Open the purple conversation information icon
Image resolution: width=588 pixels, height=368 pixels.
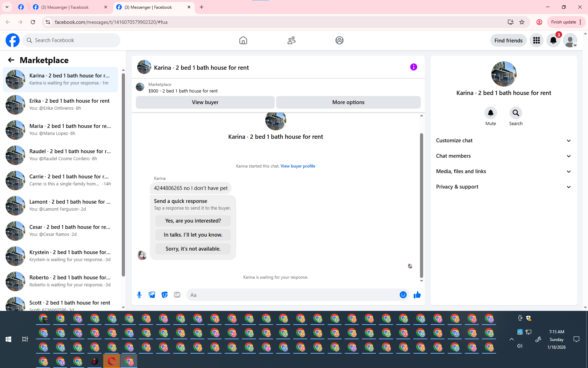coord(414,67)
